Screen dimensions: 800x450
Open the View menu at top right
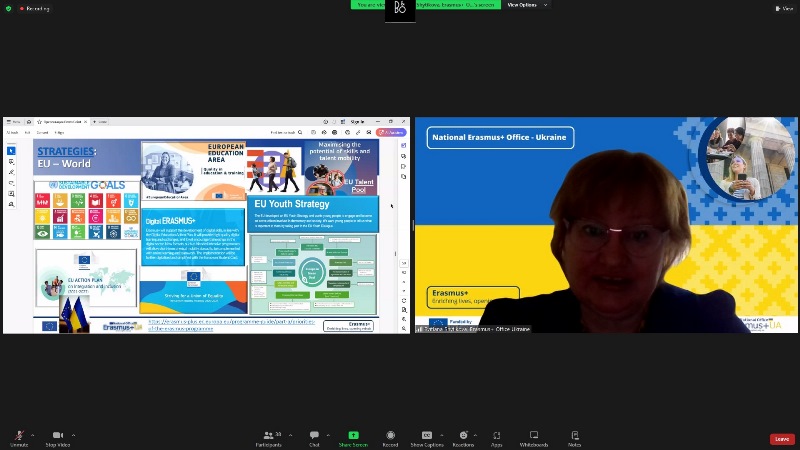783,8
